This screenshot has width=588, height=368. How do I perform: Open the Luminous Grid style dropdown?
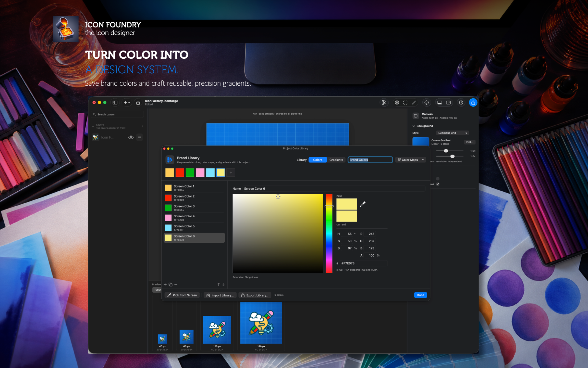(452, 133)
